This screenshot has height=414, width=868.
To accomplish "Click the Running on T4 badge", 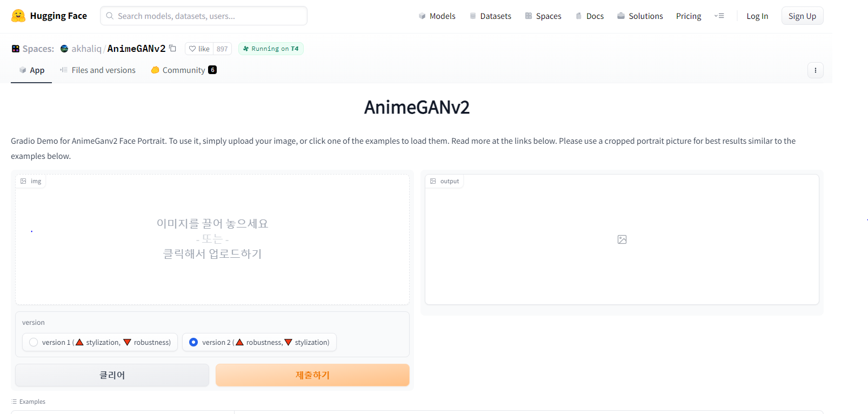I will [x=271, y=49].
